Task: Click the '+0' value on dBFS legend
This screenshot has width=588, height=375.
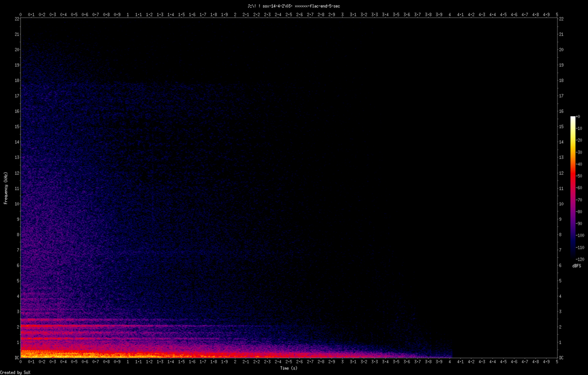Action: tap(578, 117)
